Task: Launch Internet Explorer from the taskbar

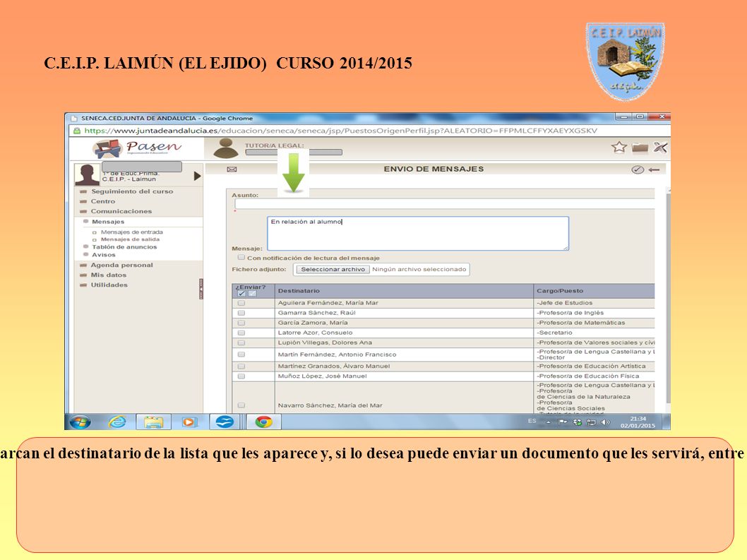Action: 117,422
